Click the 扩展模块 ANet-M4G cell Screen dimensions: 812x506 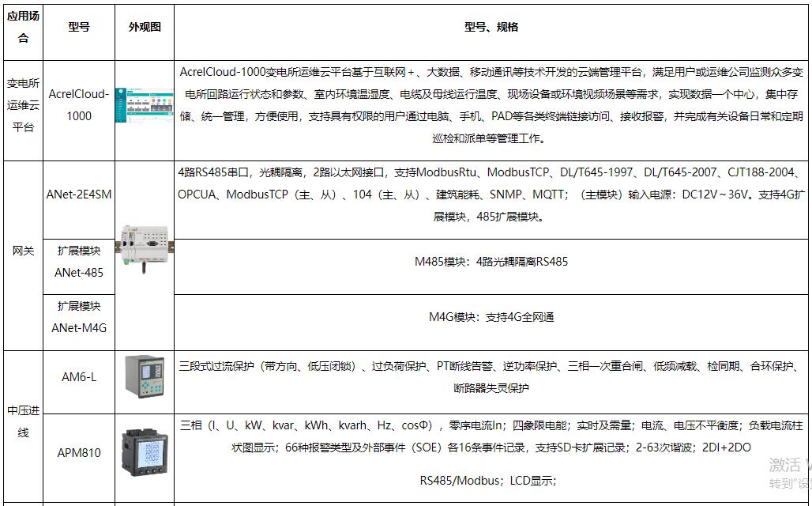click(79, 317)
